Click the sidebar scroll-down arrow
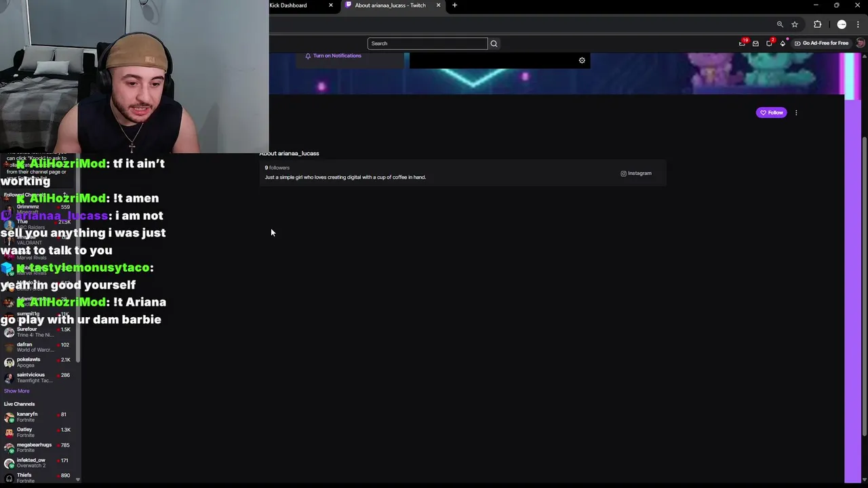This screenshot has height=488, width=868. (x=77, y=480)
